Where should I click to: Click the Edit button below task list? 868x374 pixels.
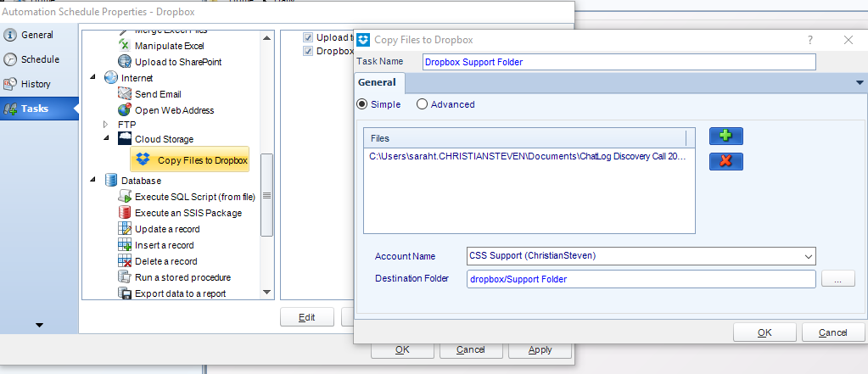306,317
